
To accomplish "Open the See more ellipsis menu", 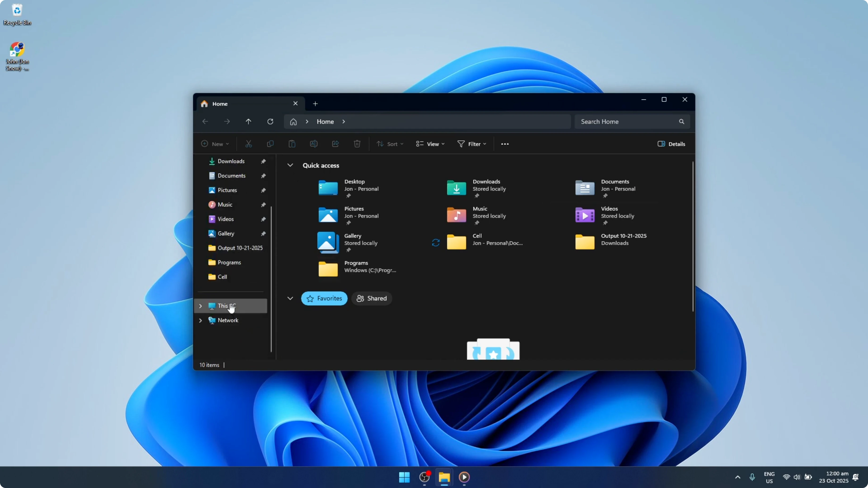I will [x=505, y=144].
